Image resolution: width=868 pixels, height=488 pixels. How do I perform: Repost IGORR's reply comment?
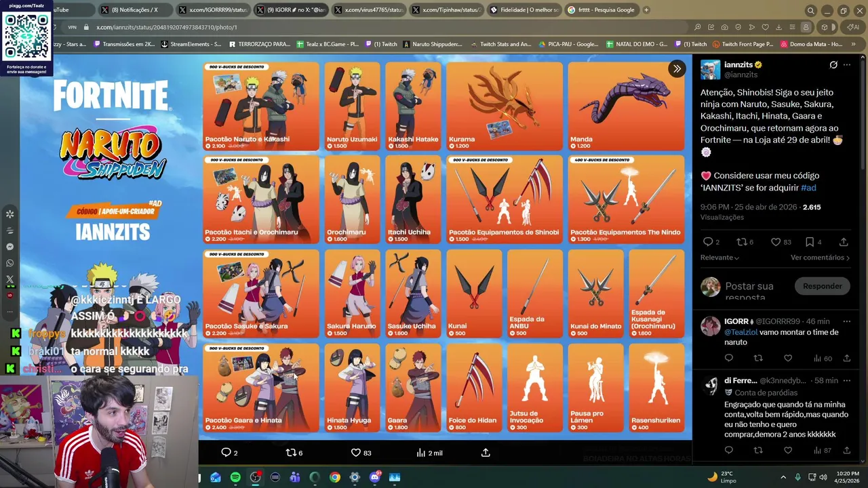click(x=758, y=358)
